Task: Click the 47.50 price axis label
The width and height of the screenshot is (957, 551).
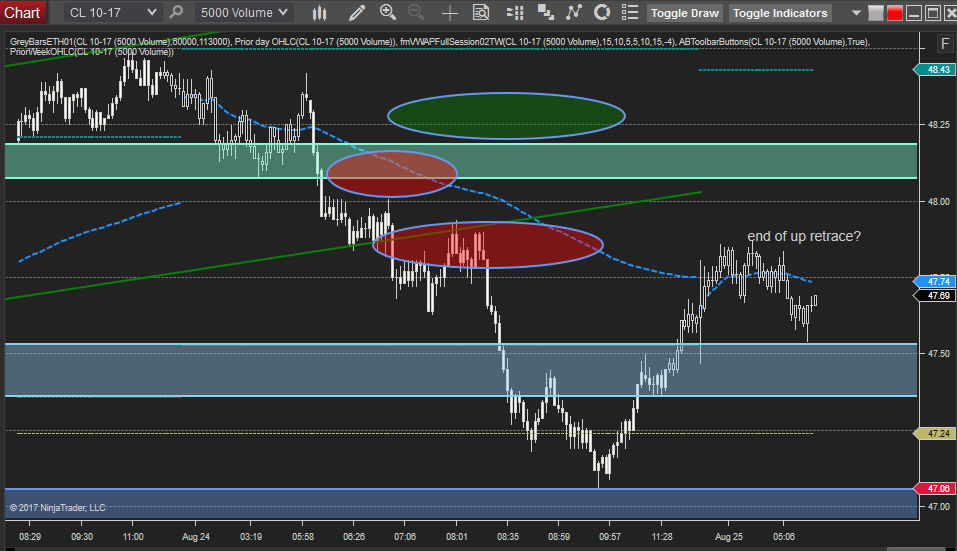Action: 939,354
